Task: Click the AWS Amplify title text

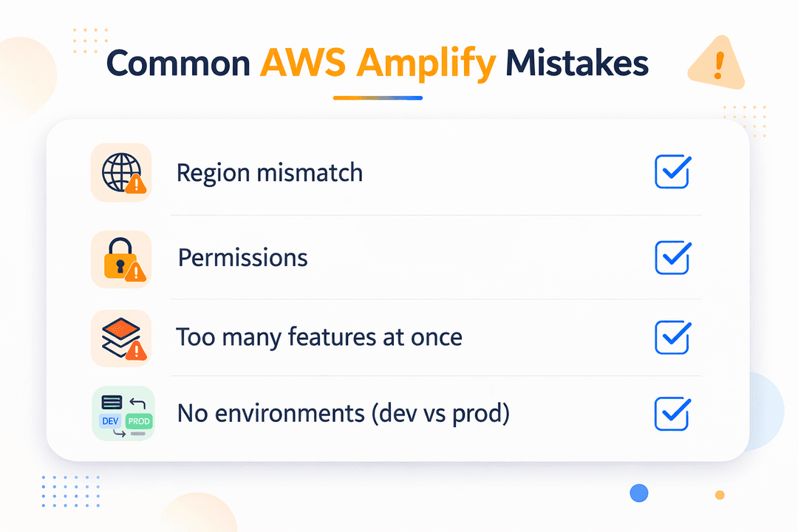Action: (378, 64)
